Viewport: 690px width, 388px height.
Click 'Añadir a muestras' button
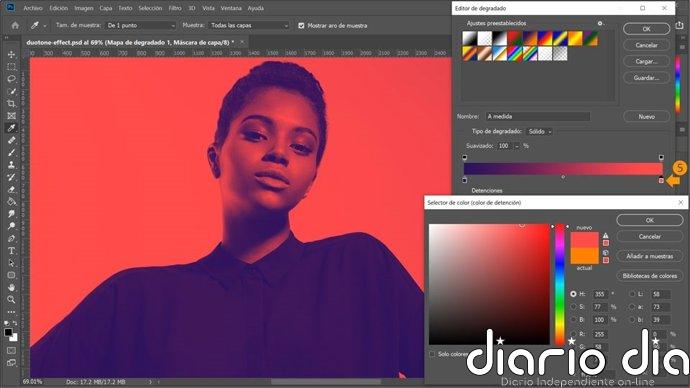(x=650, y=256)
